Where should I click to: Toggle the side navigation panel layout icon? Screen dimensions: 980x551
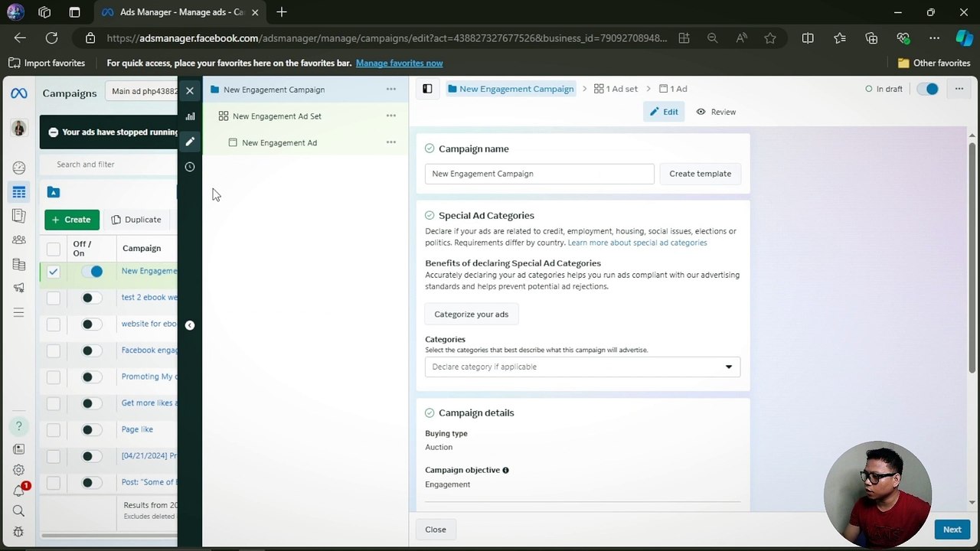point(427,89)
